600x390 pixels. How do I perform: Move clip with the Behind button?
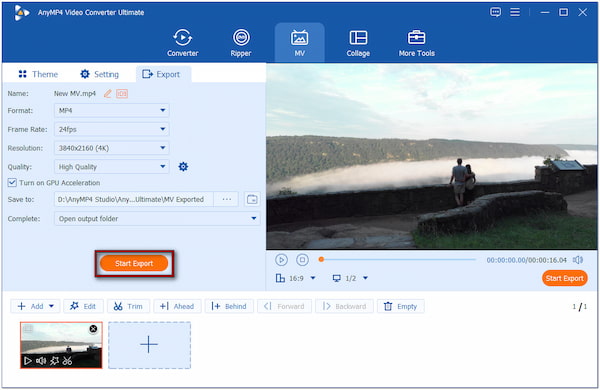[229, 306]
